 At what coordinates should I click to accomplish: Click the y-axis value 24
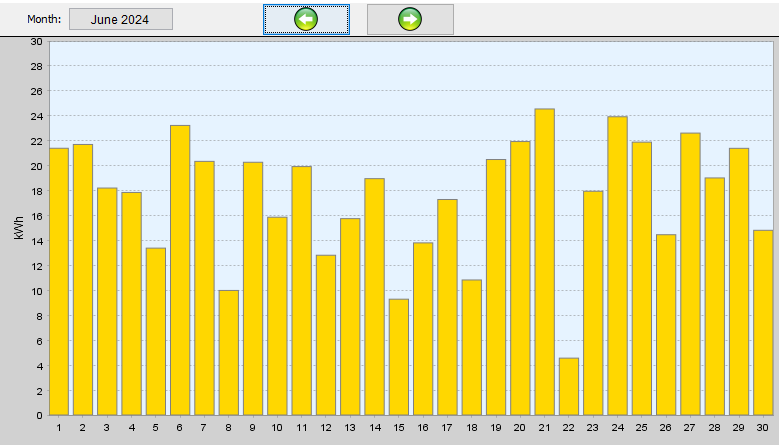36,116
